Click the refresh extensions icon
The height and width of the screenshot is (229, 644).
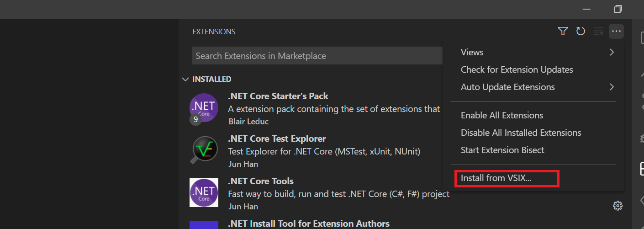point(581,32)
